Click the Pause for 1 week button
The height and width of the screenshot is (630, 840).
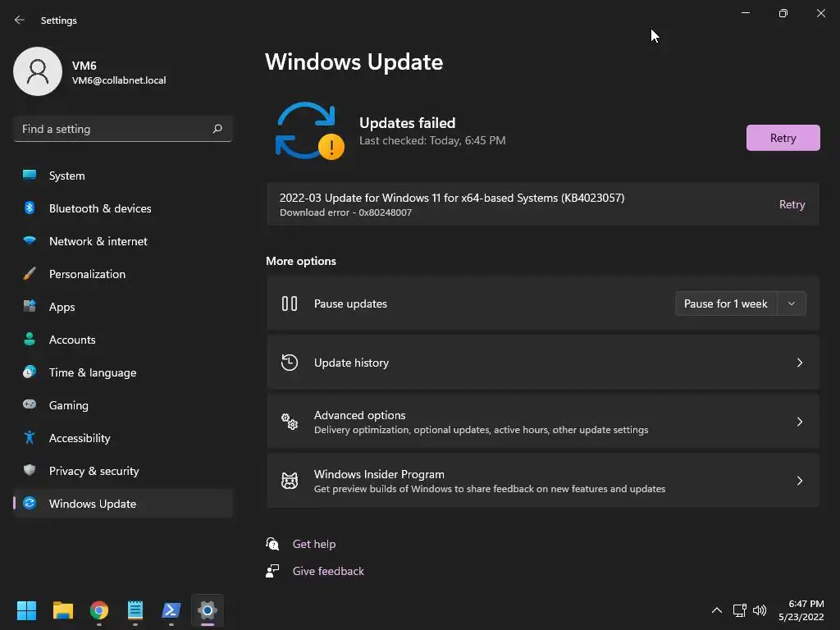pyautogui.click(x=725, y=304)
